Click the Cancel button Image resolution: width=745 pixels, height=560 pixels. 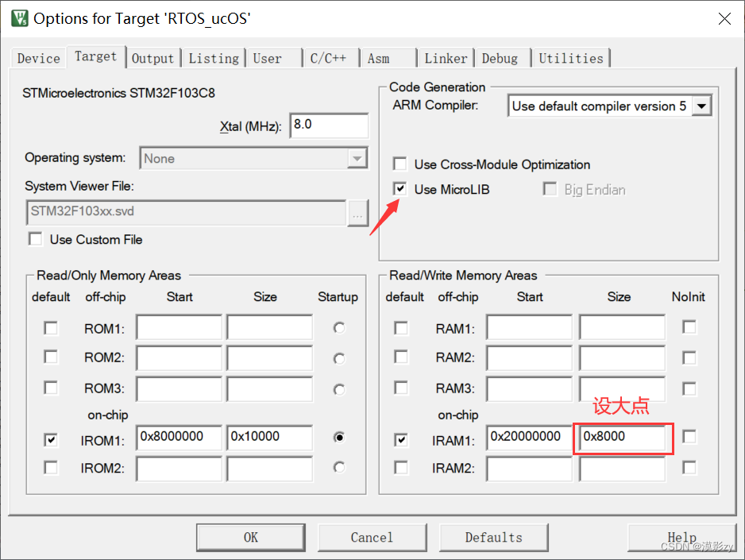click(x=372, y=537)
